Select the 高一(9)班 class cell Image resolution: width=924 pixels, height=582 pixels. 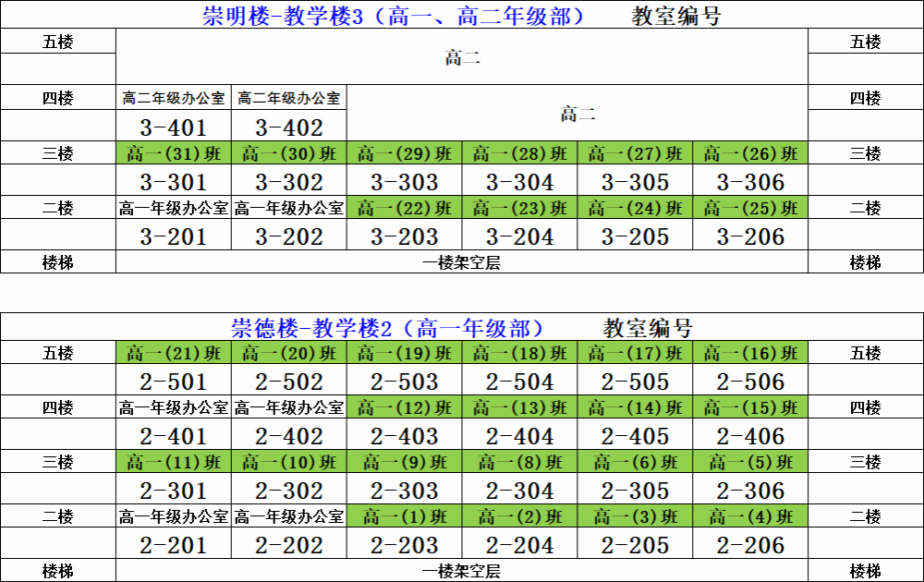405,462
